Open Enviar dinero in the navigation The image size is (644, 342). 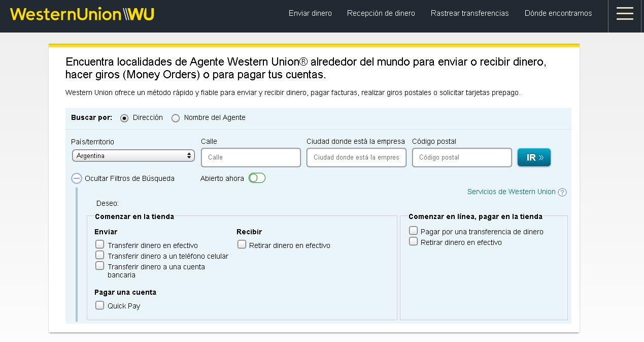coord(310,13)
